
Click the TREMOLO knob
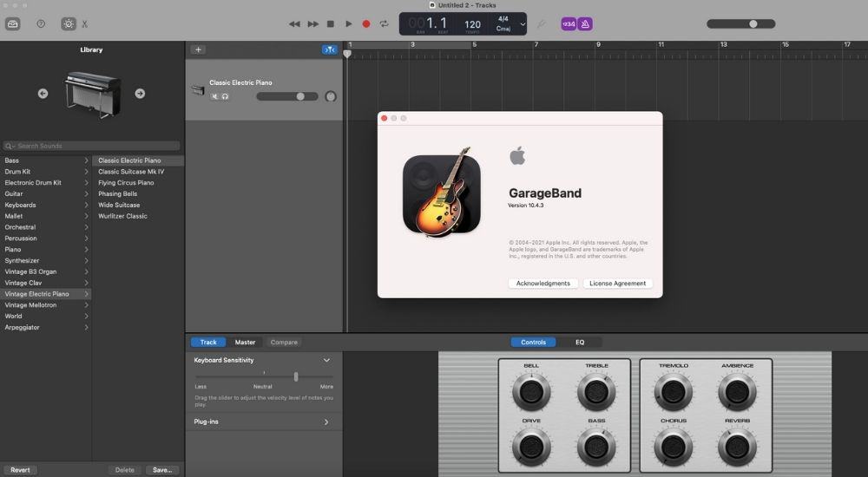tap(674, 392)
